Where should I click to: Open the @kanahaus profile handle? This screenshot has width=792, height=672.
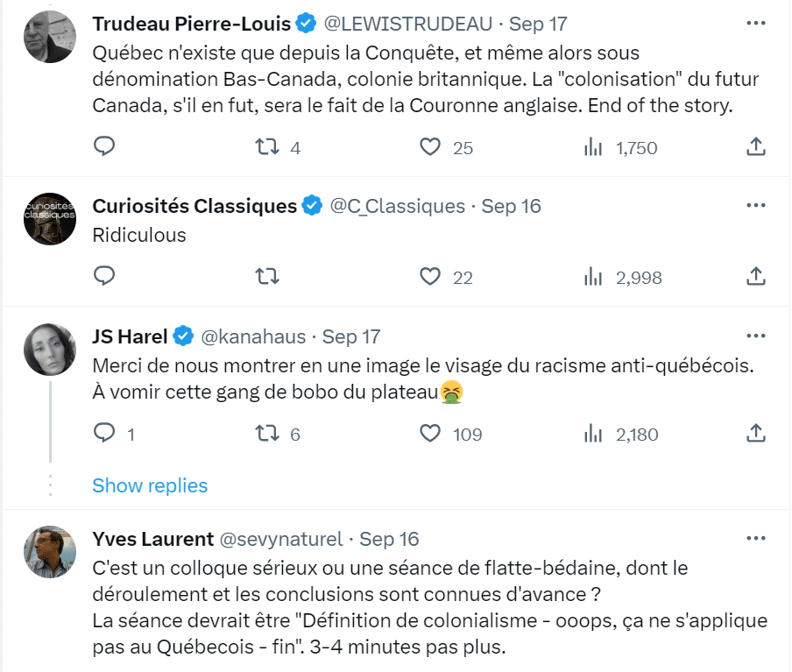pyautogui.click(x=254, y=336)
